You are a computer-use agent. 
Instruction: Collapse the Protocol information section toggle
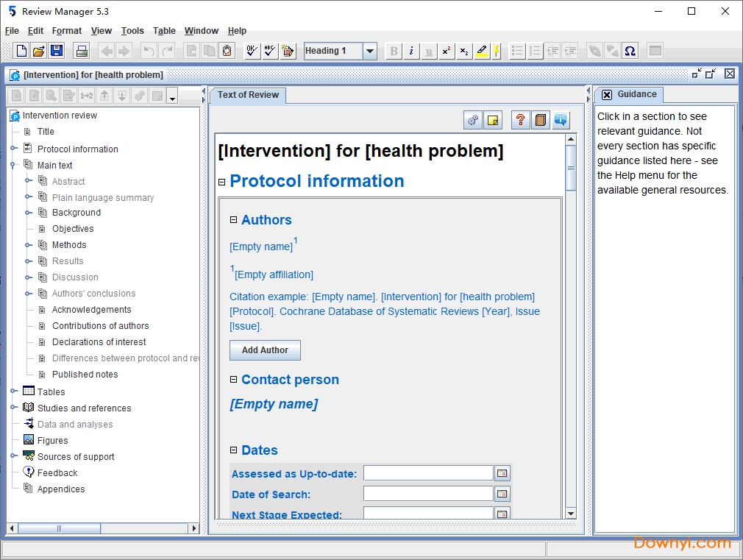click(221, 182)
